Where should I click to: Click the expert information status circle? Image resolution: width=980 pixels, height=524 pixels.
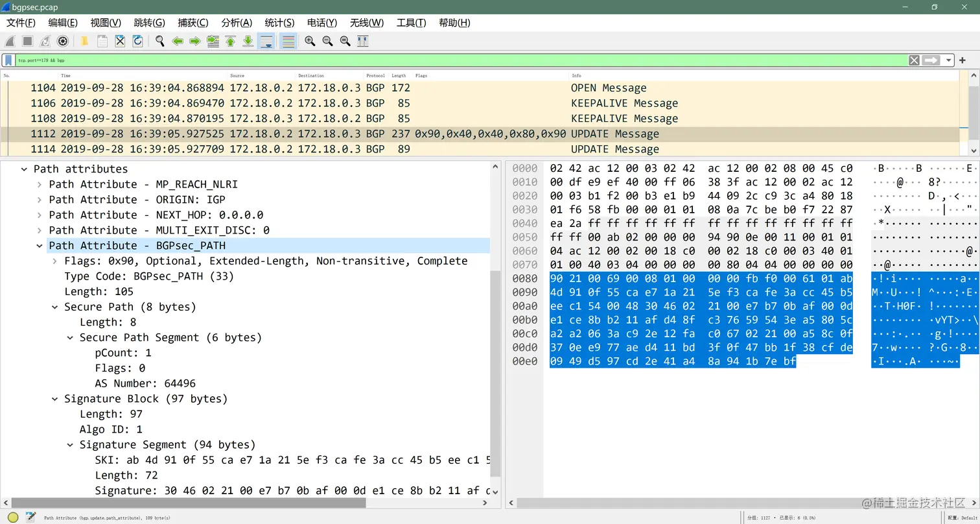12,518
